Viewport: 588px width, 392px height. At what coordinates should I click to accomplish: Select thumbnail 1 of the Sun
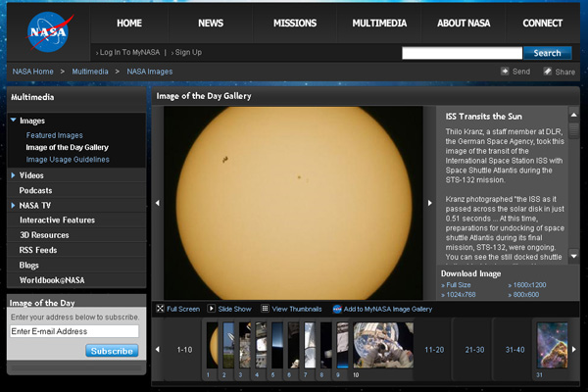point(213,345)
